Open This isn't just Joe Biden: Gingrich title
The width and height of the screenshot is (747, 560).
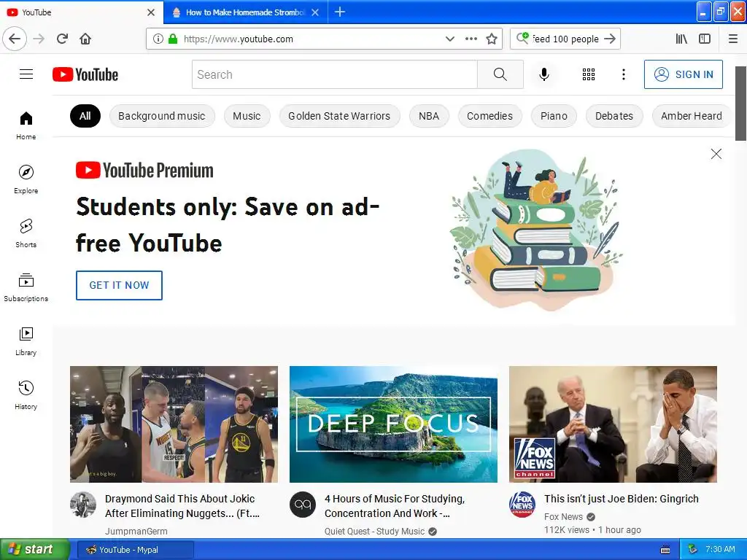click(622, 499)
